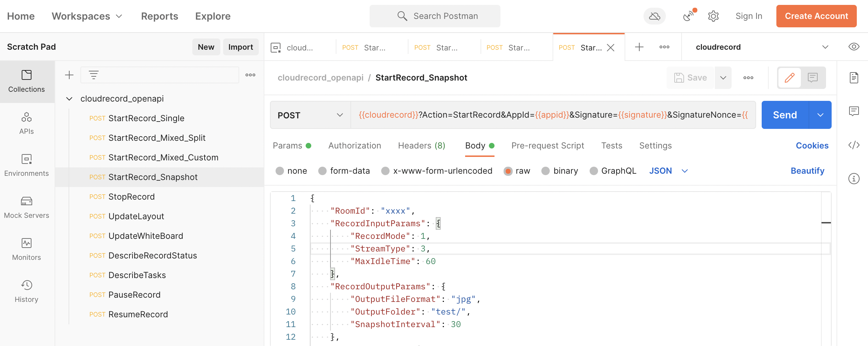The image size is (868, 346).
Task: Open collections panel three-dot options
Action: [x=250, y=75]
